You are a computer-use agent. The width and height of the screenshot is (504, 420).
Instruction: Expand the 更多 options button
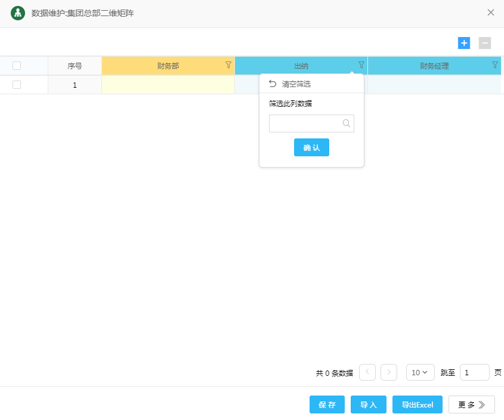472,404
